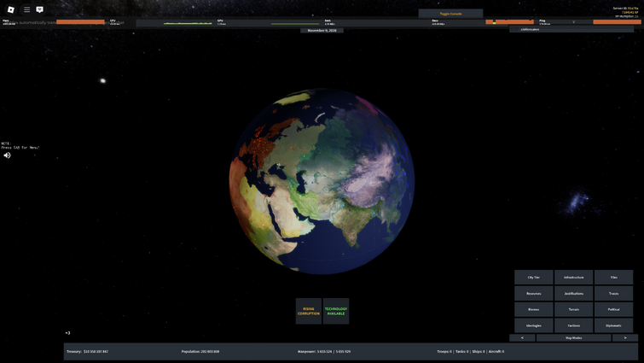Select the player name in leaderboard
Image resolution: width=644 pixels, height=363 pixels.
(x=530, y=30)
